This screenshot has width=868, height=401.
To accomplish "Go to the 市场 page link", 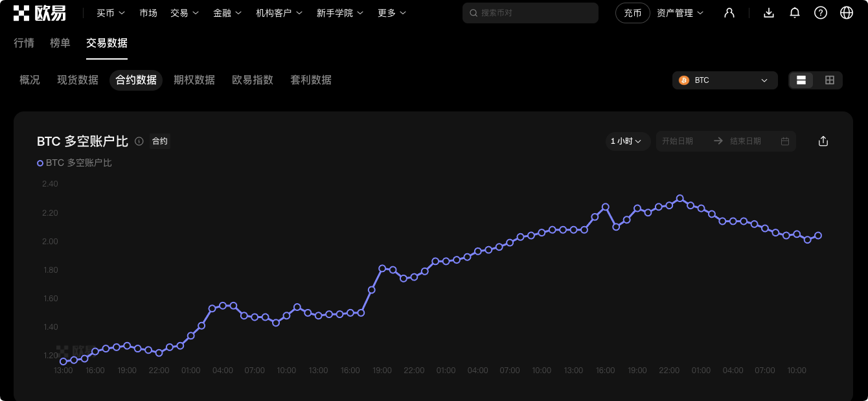I will coord(148,13).
